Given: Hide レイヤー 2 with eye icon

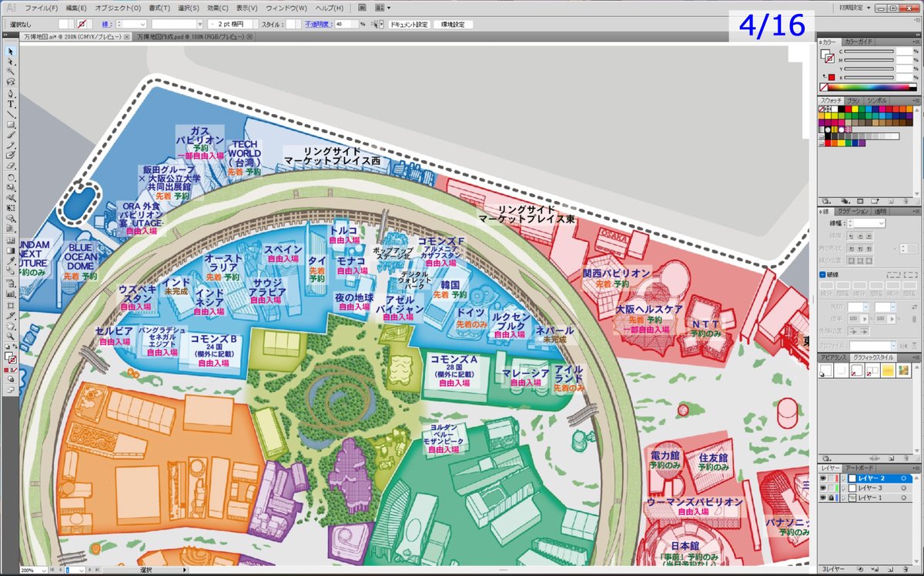Looking at the screenshot, I should [x=822, y=478].
